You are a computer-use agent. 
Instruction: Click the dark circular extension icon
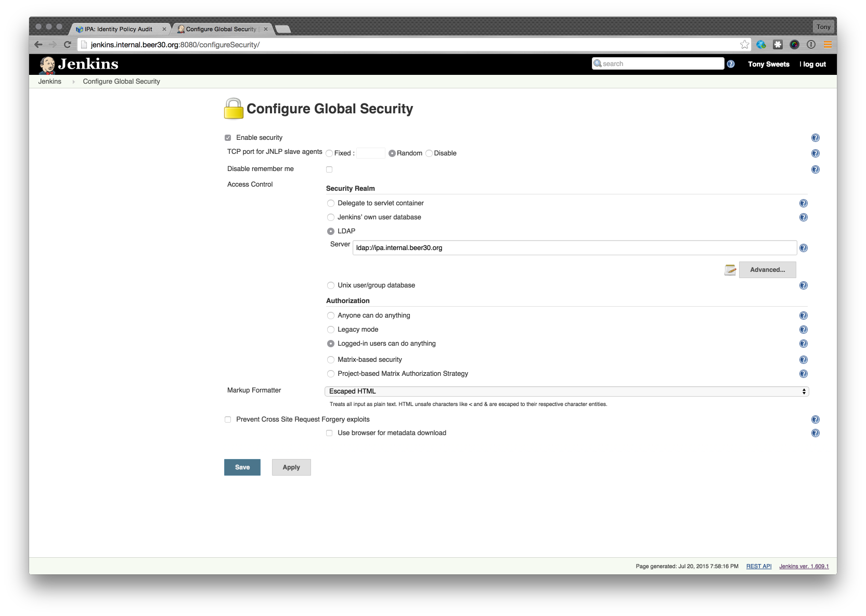[794, 45]
